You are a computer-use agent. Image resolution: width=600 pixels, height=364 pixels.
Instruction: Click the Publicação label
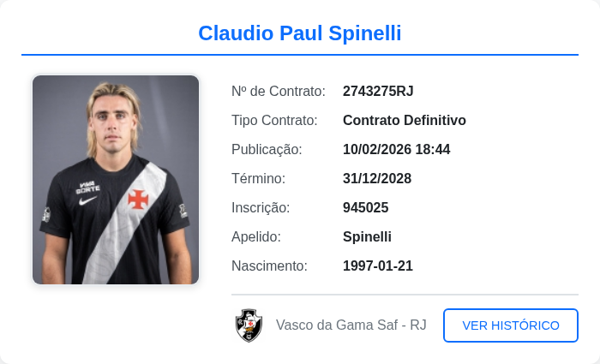(x=267, y=149)
